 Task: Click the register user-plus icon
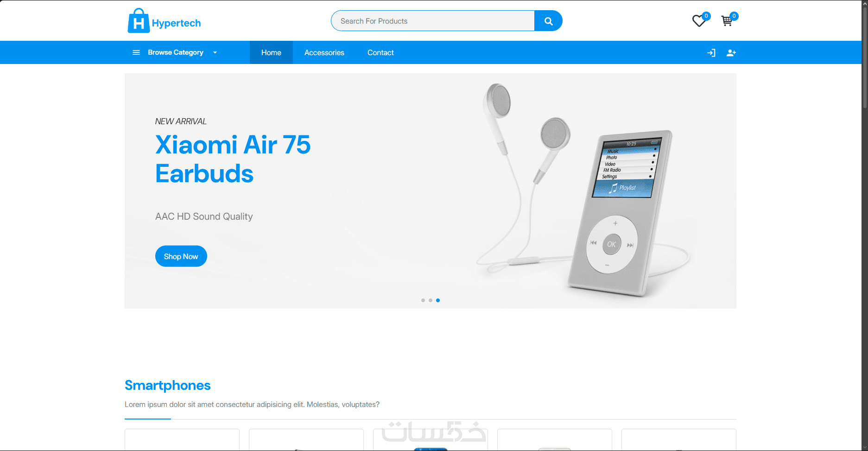[x=731, y=53]
